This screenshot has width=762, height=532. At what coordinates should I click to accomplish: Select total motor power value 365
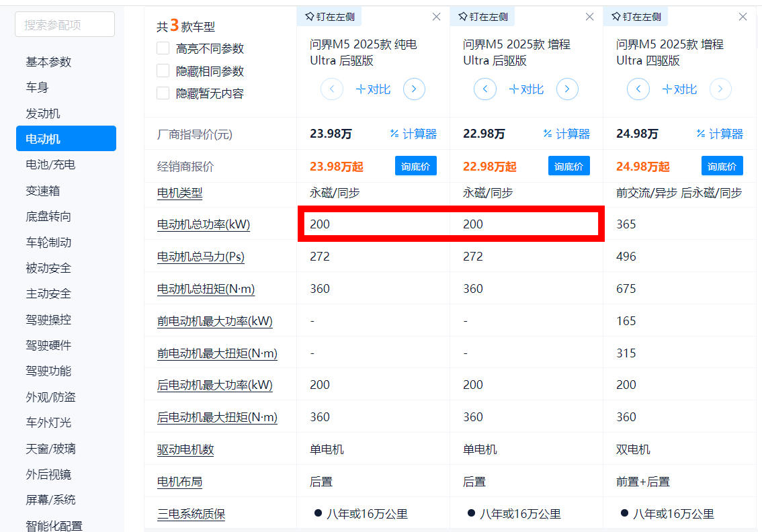point(626,224)
